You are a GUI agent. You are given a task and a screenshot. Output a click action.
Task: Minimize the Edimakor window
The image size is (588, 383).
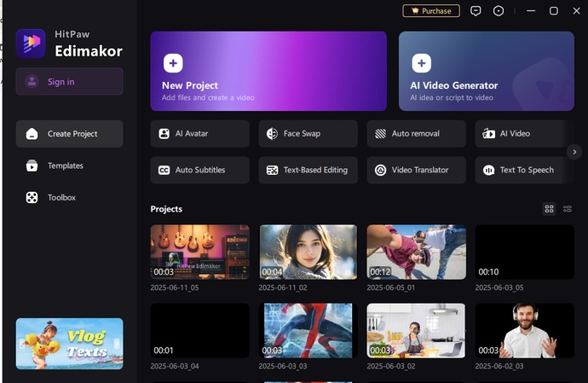pyautogui.click(x=531, y=11)
